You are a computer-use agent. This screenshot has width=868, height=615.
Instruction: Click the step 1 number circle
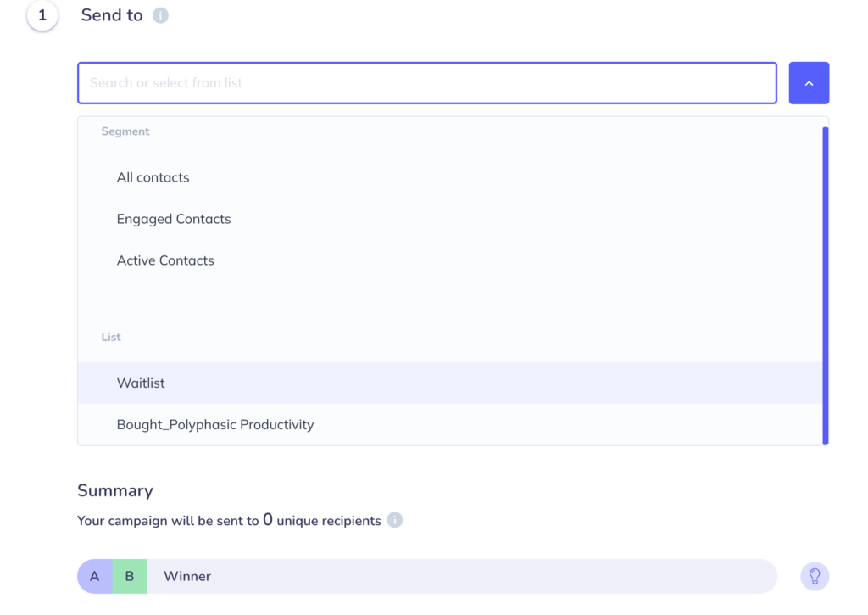pos(42,15)
